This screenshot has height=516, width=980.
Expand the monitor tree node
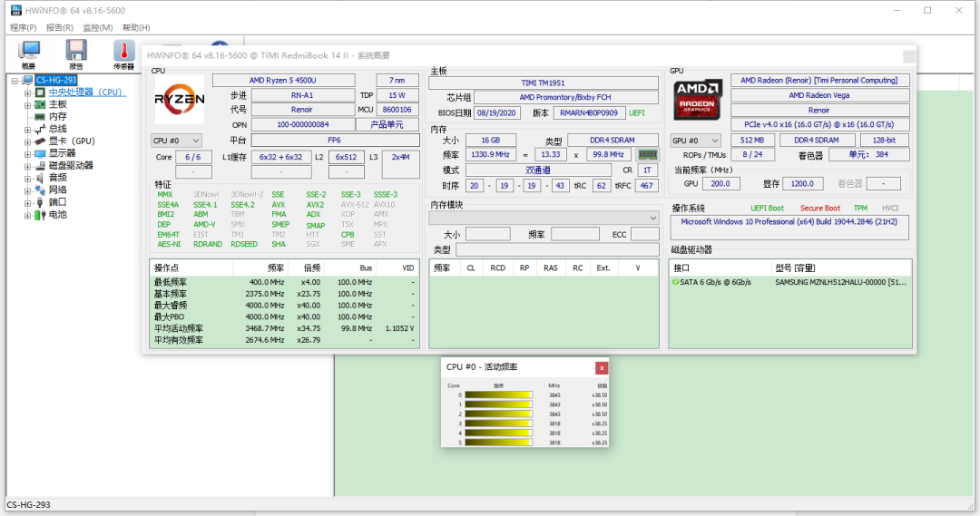[x=27, y=153]
